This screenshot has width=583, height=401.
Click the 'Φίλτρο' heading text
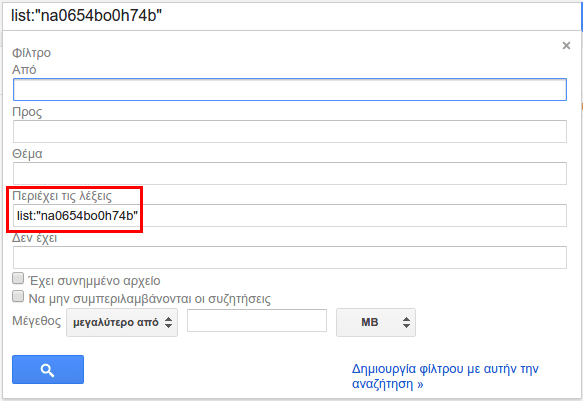[x=31, y=53]
